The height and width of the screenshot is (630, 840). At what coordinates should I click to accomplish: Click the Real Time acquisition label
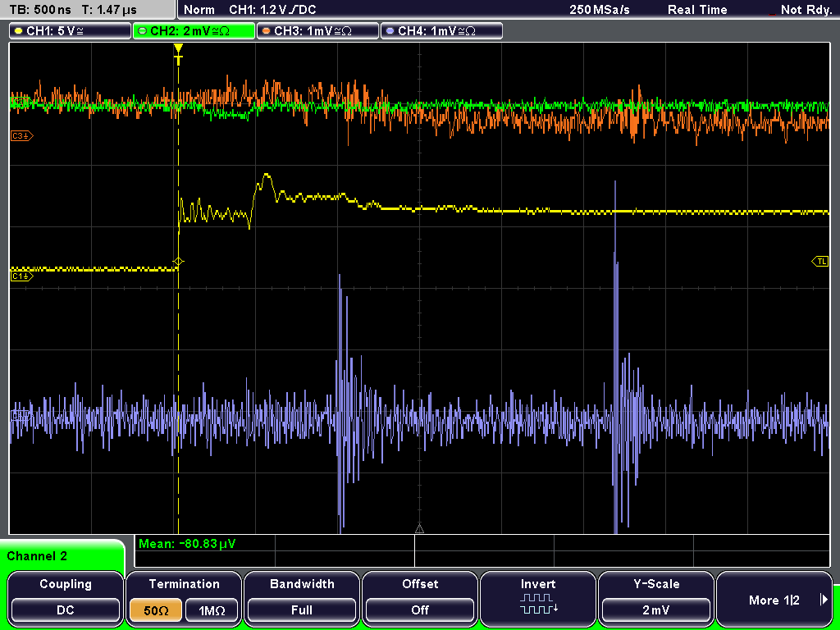(697, 10)
